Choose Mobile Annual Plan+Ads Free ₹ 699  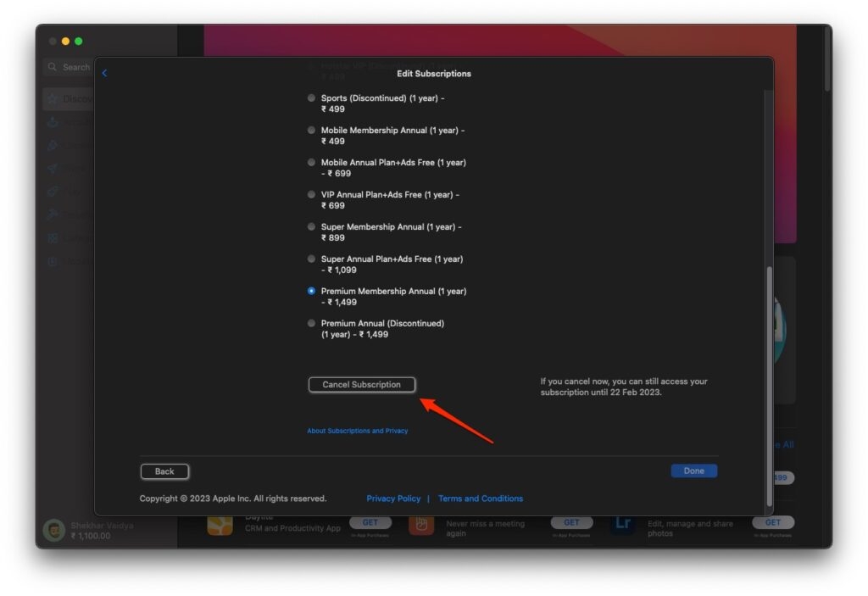coord(312,162)
